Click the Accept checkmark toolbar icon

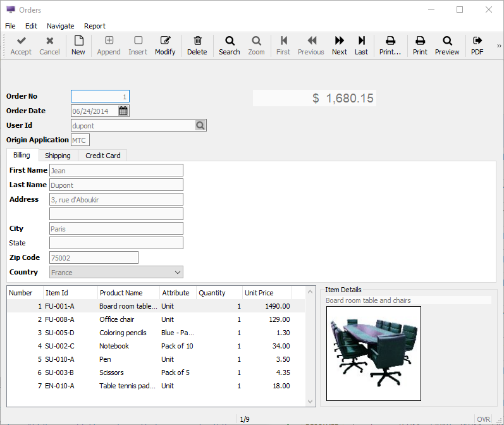tap(22, 40)
